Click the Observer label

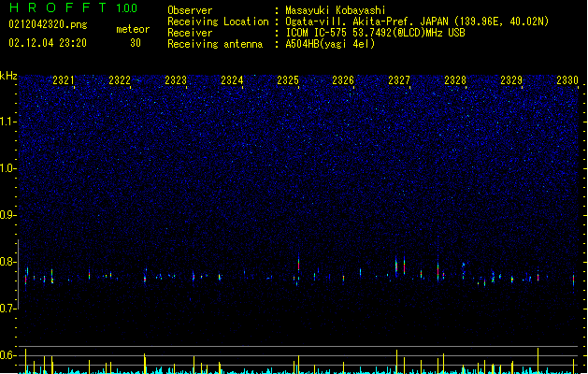[x=190, y=10]
